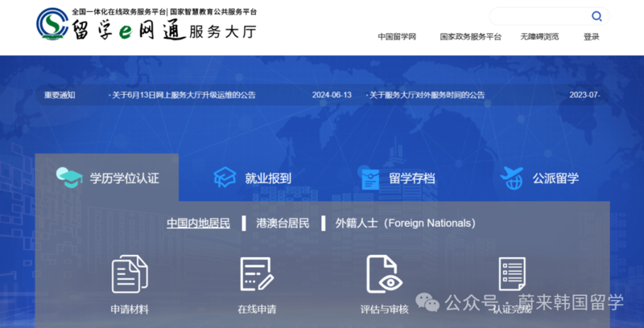
Task: Click the 申请材料 documents icon
Action: 130,274
